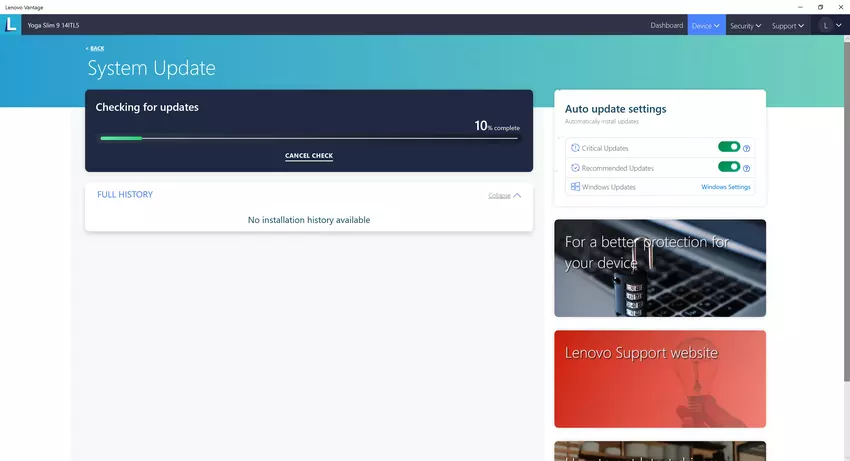Screen dimensions: 850x461
Task: Open help for Recommended Updates
Action: point(747,168)
